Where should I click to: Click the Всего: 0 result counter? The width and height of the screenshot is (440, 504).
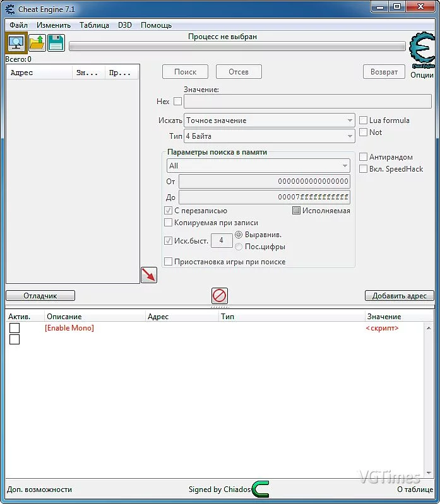click(18, 59)
